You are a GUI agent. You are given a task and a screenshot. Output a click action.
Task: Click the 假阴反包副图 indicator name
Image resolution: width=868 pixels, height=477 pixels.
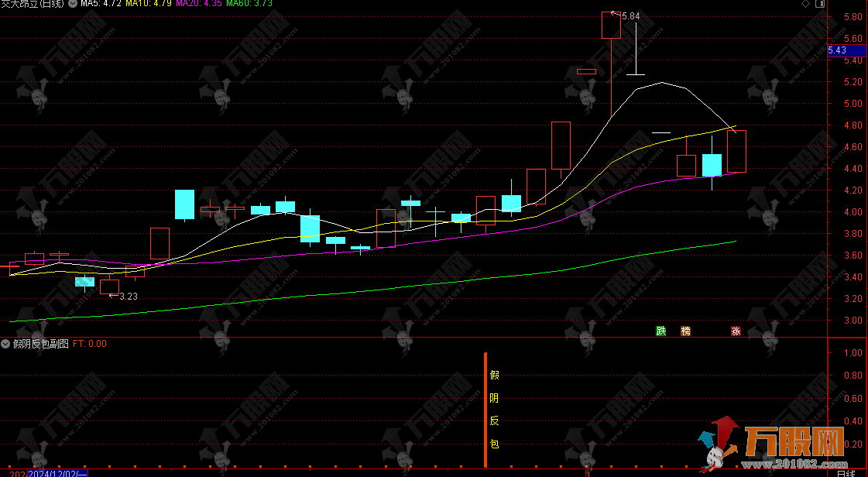41,344
